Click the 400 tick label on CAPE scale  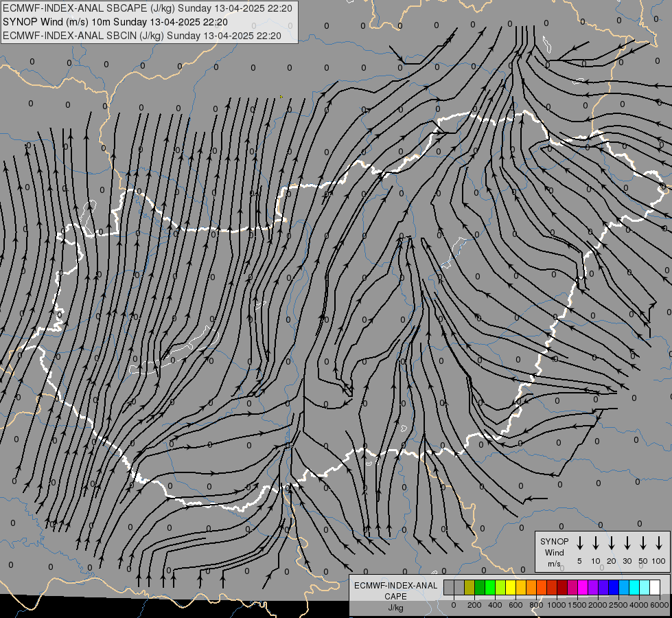tap(495, 605)
